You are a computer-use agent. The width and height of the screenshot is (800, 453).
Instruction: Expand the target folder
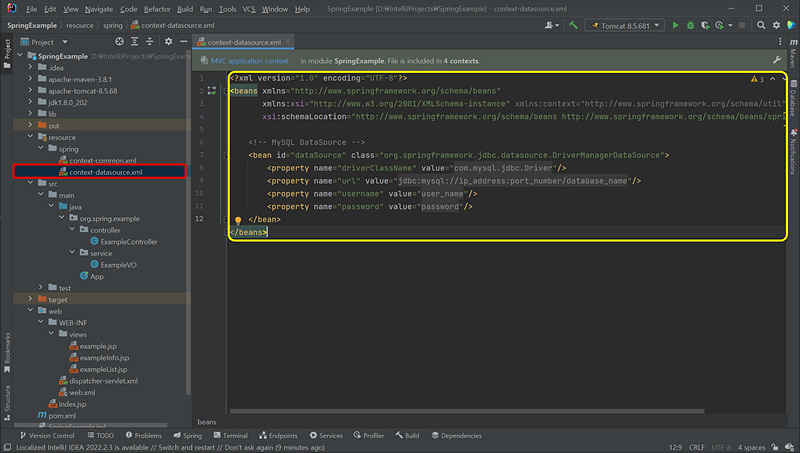point(30,299)
